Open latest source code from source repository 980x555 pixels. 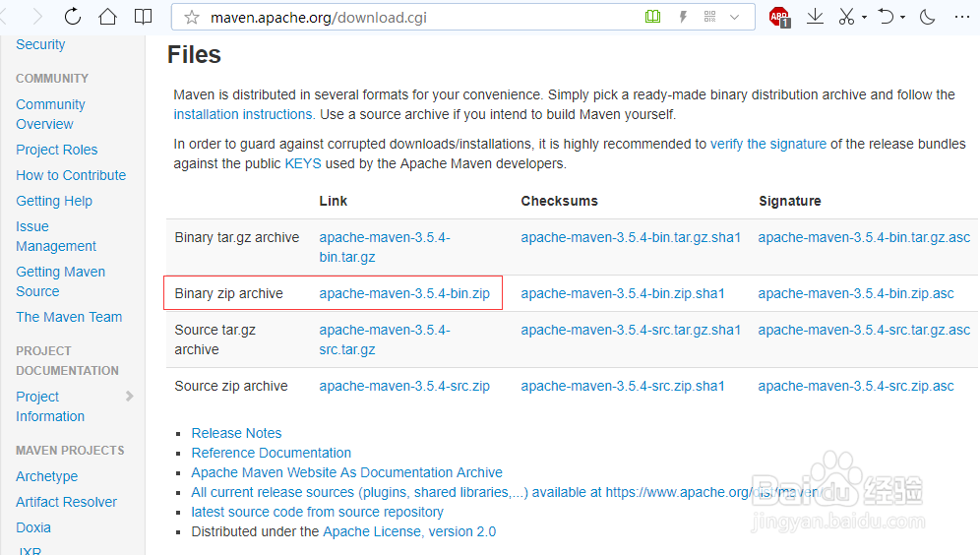(318, 513)
